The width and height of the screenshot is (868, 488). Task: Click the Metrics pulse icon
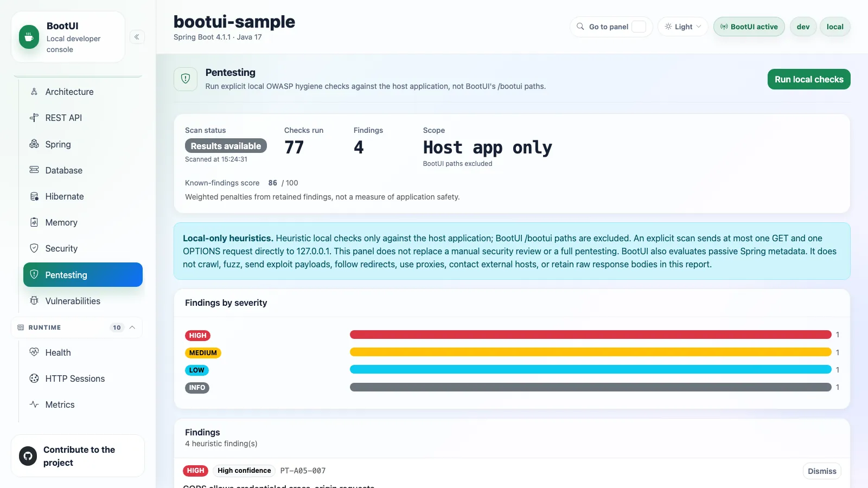click(34, 404)
